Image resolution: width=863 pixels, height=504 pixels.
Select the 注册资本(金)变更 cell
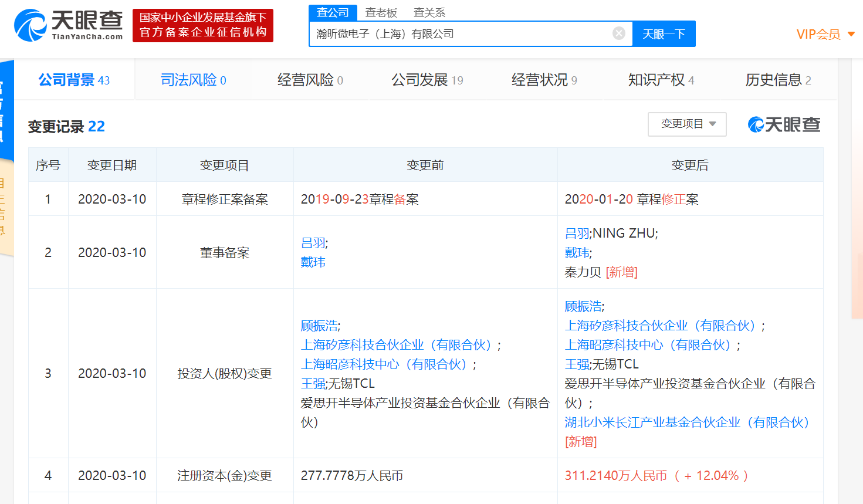click(225, 476)
